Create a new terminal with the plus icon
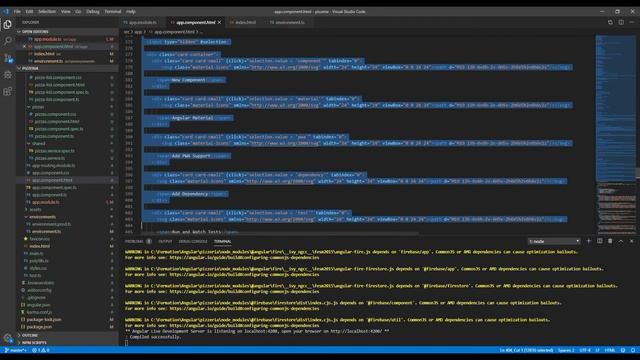 589,241
